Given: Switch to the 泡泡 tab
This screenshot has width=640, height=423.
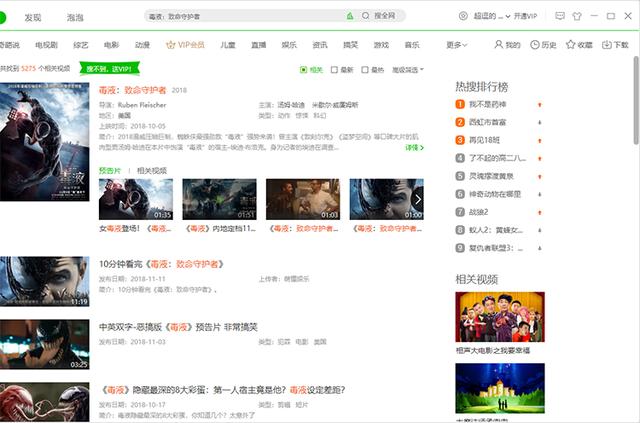Looking at the screenshot, I should coord(75,18).
